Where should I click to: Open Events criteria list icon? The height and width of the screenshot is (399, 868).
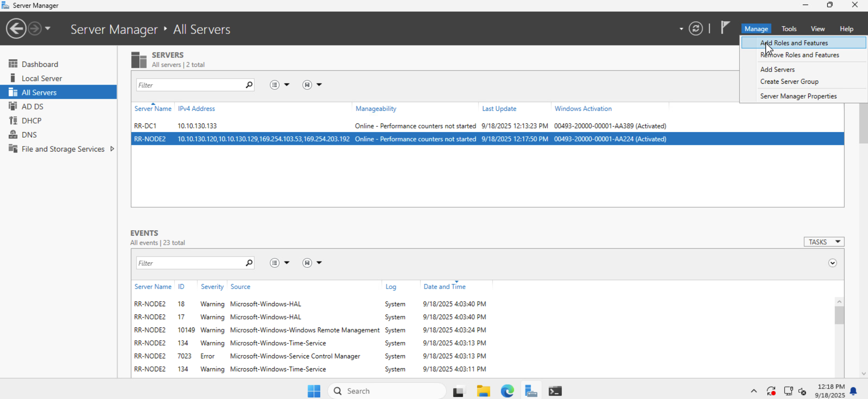pyautogui.click(x=275, y=263)
